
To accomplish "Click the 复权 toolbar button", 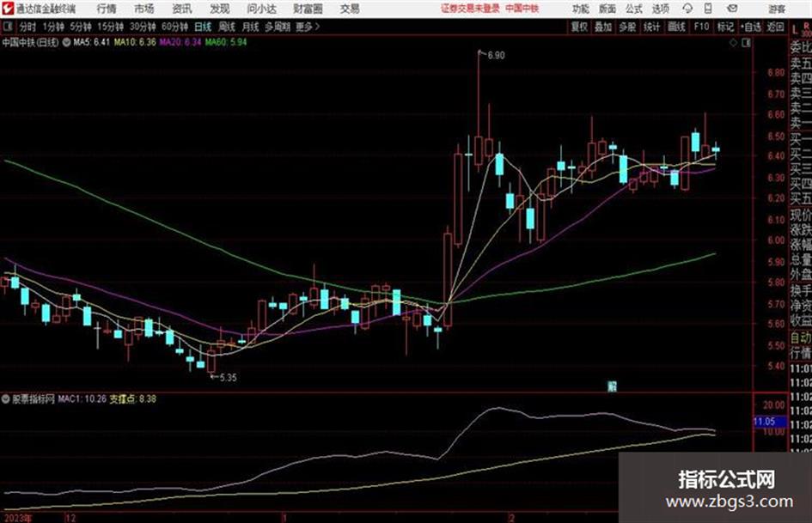I will click(579, 27).
